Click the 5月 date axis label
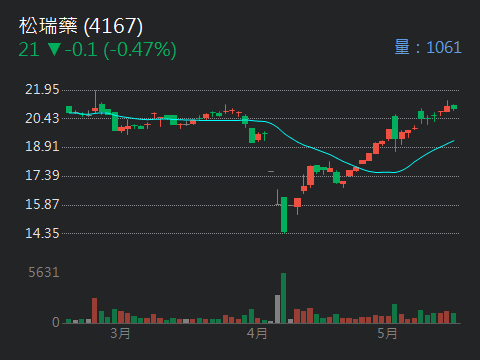This screenshot has height=360, width=480. tap(387, 333)
